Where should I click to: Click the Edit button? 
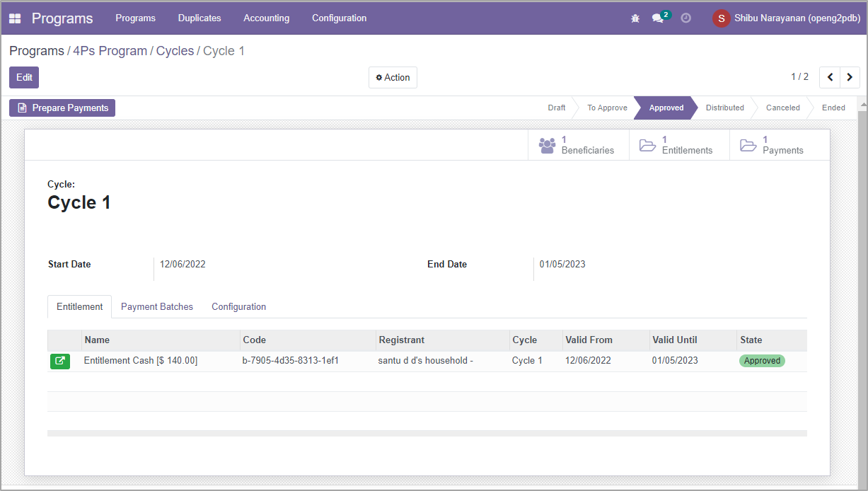[x=24, y=77]
